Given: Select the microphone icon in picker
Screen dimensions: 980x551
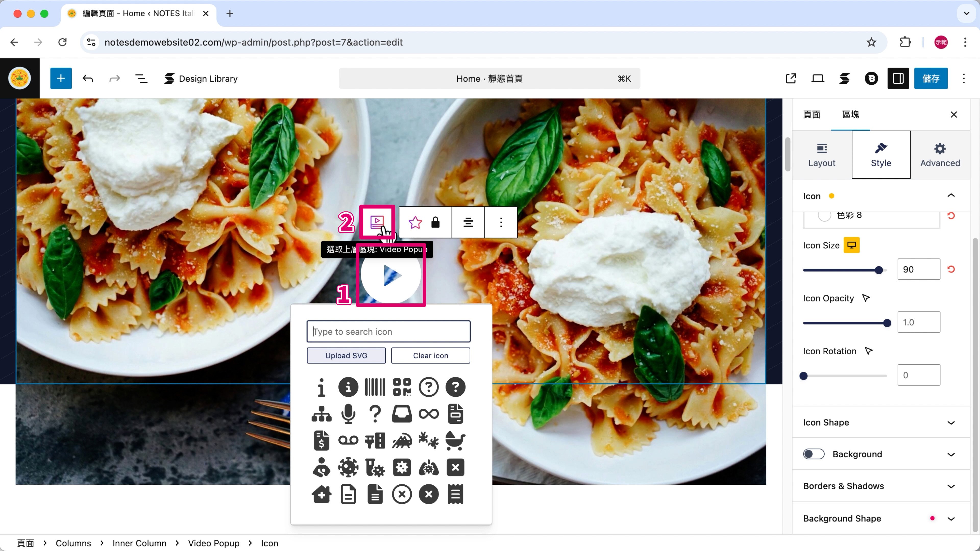Looking at the screenshot, I should (348, 414).
